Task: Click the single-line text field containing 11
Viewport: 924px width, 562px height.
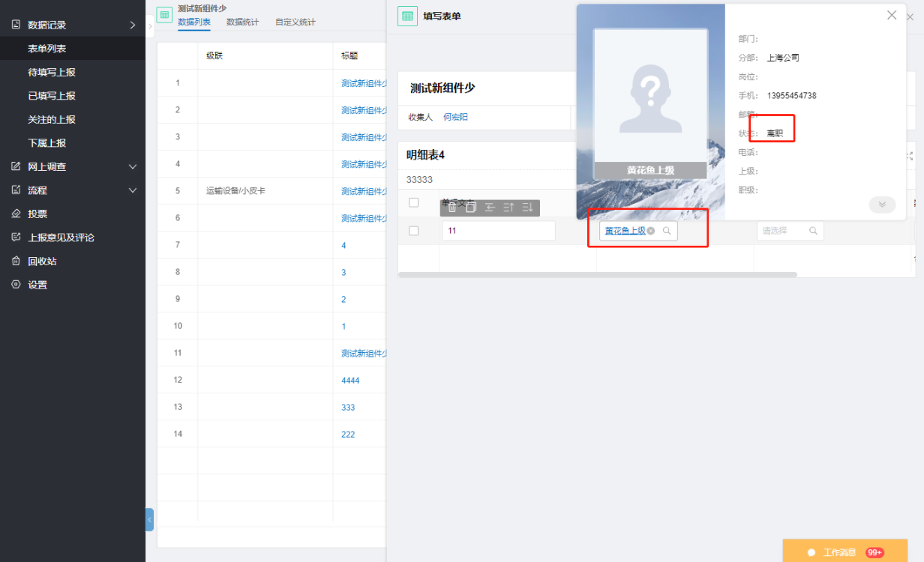Action: pyautogui.click(x=499, y=231)
